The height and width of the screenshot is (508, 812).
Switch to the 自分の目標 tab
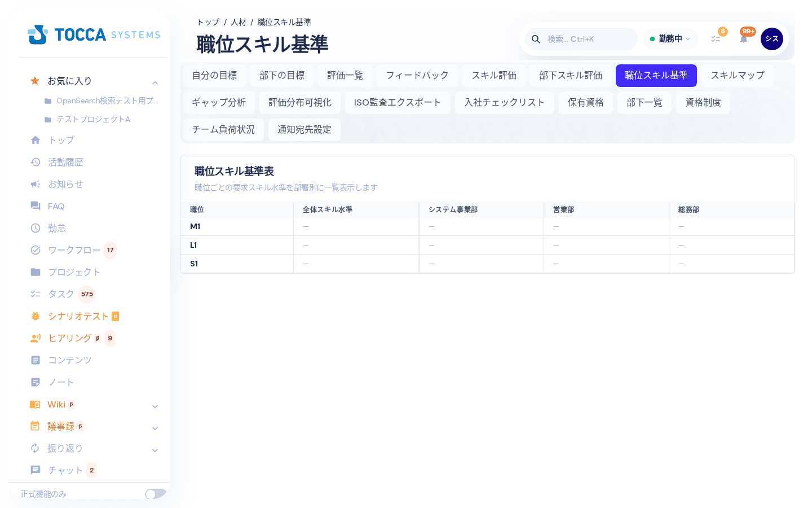pos(214,76)
